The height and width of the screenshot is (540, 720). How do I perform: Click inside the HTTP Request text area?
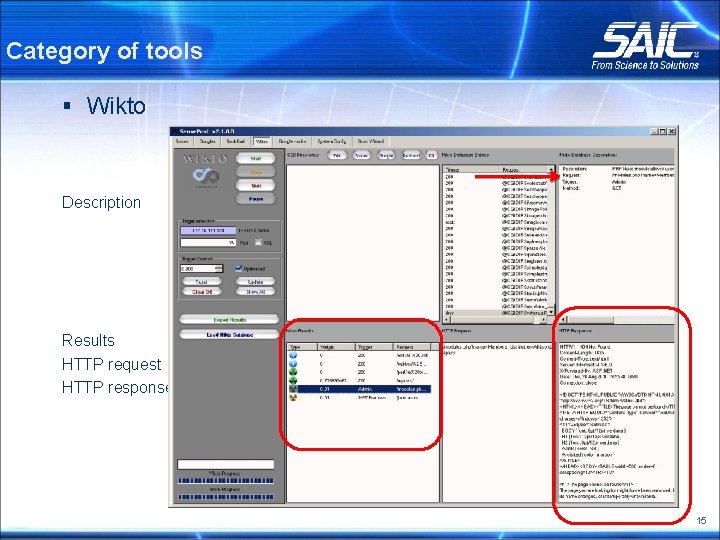[x=498, y=422]
